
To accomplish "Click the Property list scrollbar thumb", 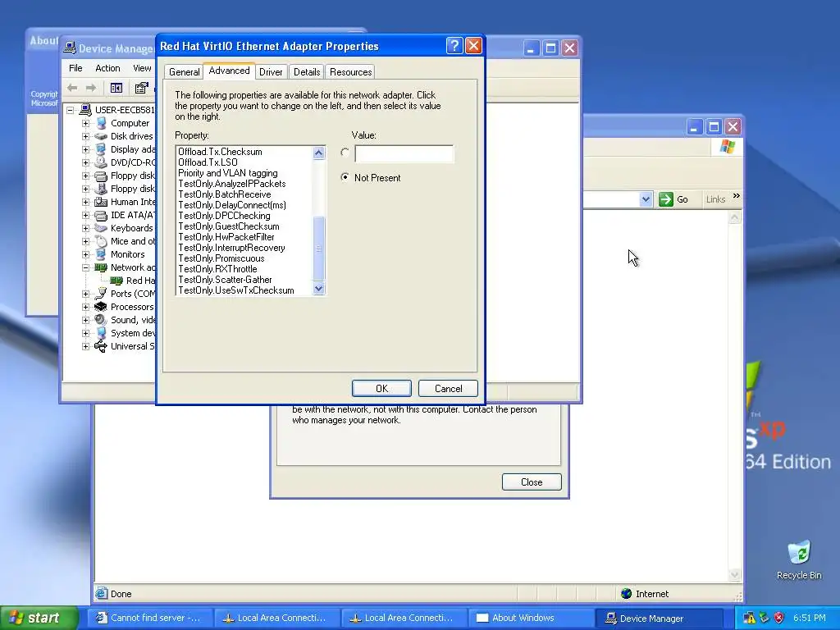I will [319, 249].
